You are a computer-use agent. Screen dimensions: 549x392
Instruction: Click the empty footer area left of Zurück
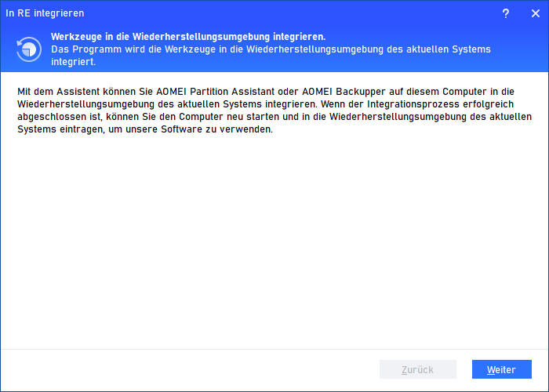(188, 369)
